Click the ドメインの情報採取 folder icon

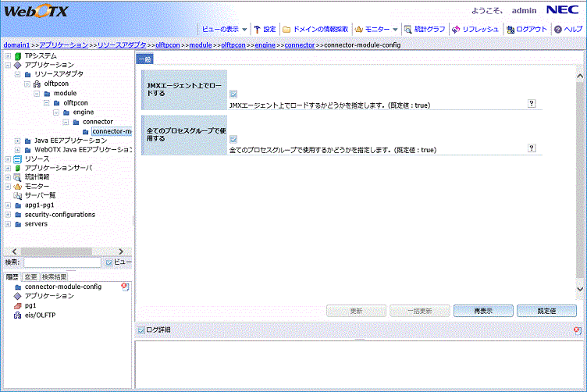click(x=286, y=29)
